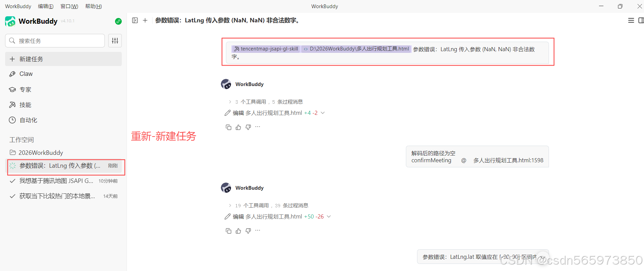Click the 工作空间 section label
Viewport: 644px width, 271px height.
[x=22, y=140]
